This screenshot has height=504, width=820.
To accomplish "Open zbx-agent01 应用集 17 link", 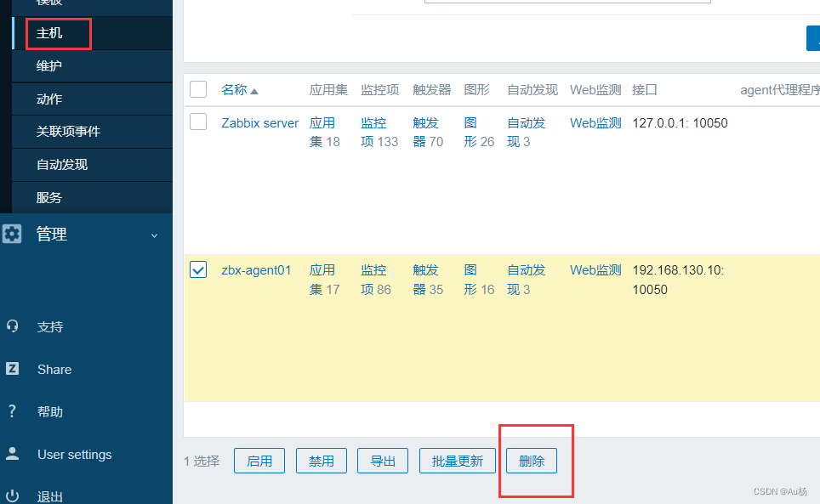I will point(322,280).
